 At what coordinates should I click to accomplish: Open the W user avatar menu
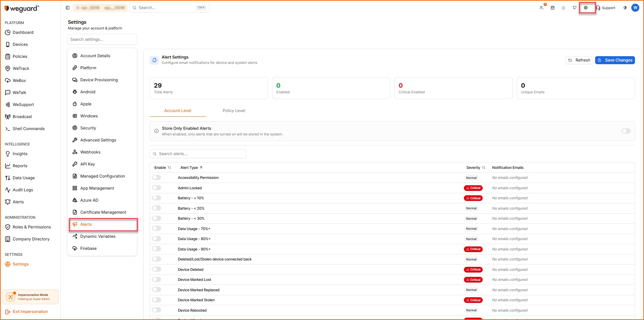(x=635, y=8)
